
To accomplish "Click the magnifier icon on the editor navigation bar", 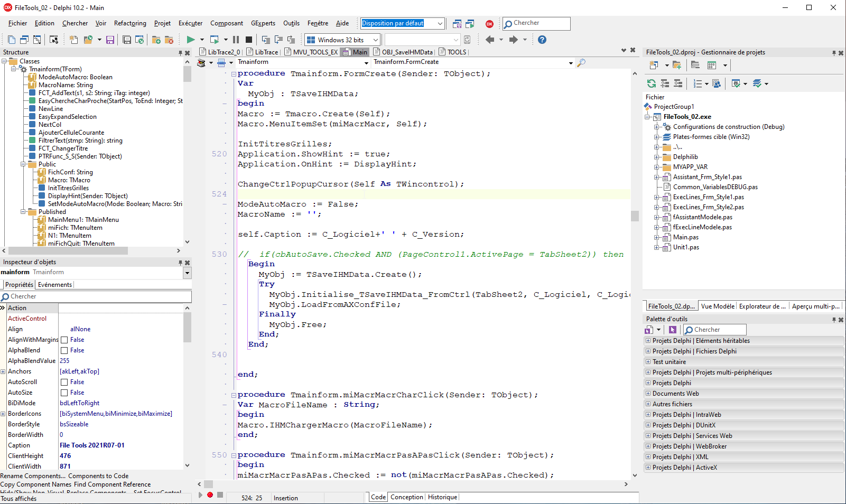I will click(x=581, y=63).
